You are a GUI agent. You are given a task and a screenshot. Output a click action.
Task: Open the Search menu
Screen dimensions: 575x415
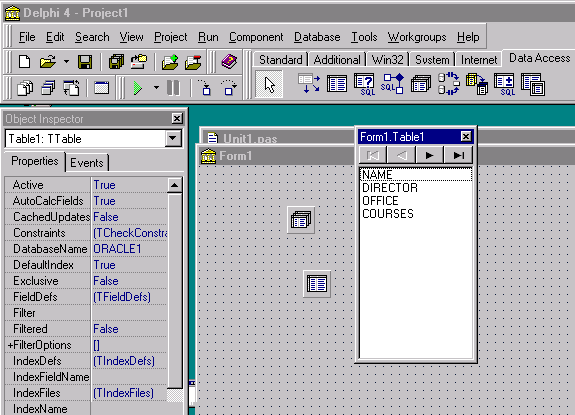(x=92, y=37)
